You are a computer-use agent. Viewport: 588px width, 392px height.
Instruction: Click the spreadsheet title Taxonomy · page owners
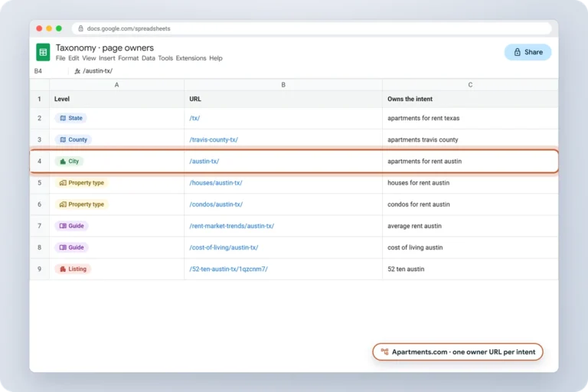point(105,48)
